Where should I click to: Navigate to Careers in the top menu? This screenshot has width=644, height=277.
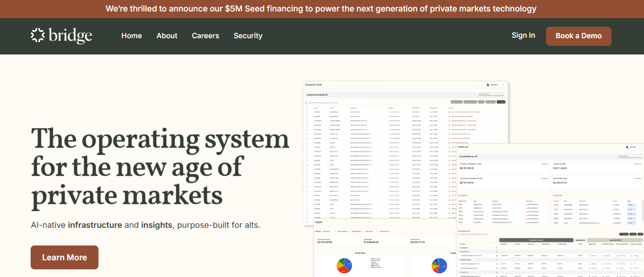(x=205, y=35)
